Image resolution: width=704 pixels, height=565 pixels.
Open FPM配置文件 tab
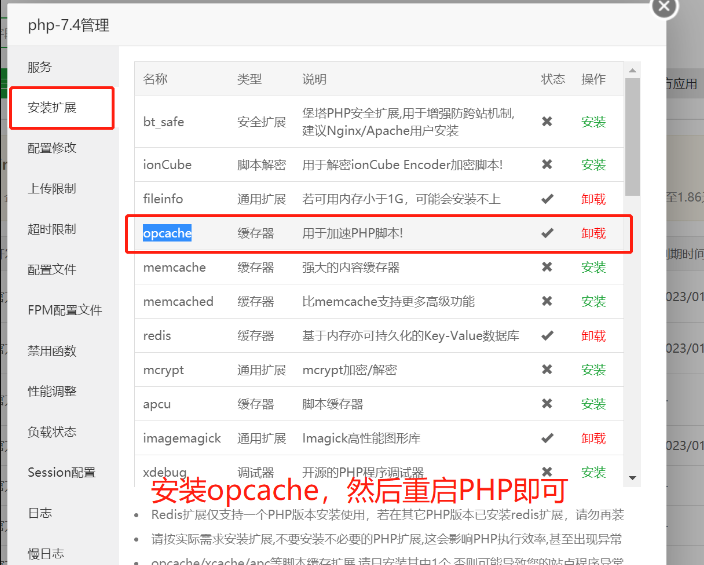pyautogui.click(x=65, y=310)
